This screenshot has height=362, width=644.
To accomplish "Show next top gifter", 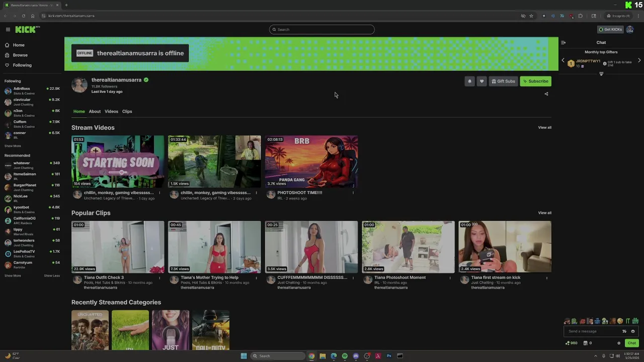I will tap(639, 60).
